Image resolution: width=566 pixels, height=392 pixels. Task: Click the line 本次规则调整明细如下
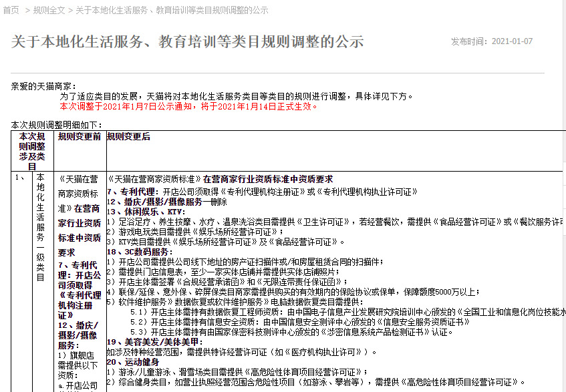[57, 125]
